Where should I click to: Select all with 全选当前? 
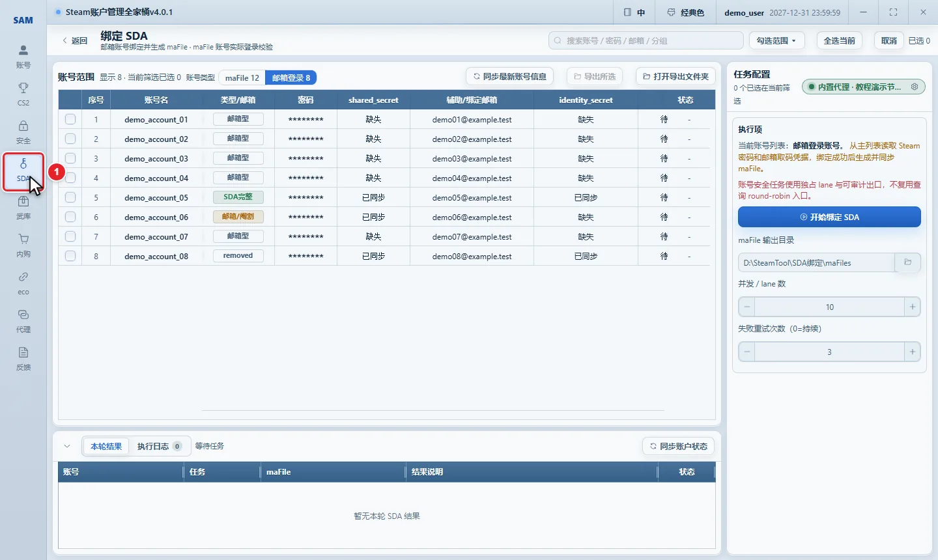click(839, 40)
